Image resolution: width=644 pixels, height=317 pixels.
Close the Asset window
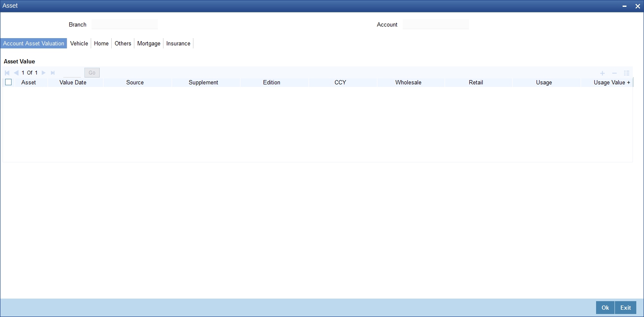[x=637, y=6]
